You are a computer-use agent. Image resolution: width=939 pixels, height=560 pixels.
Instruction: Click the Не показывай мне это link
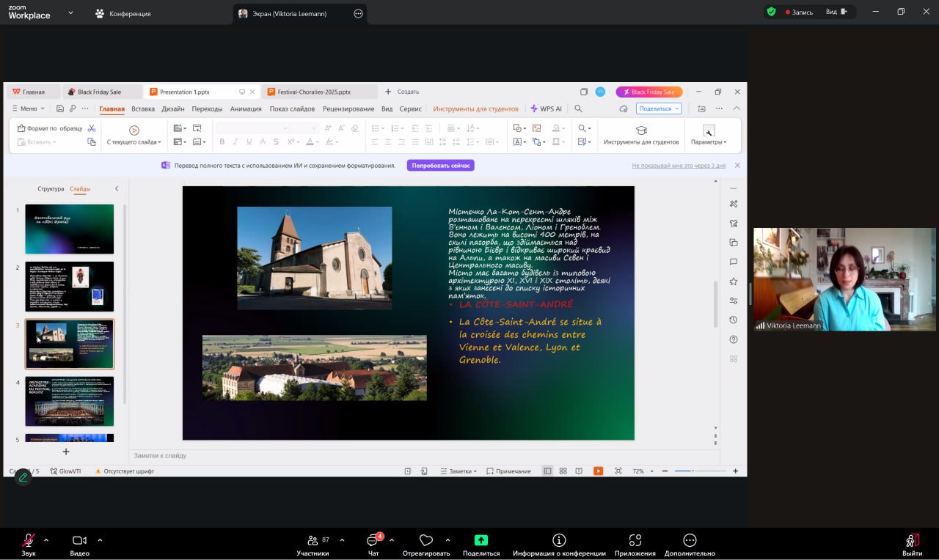pos(678,166)
